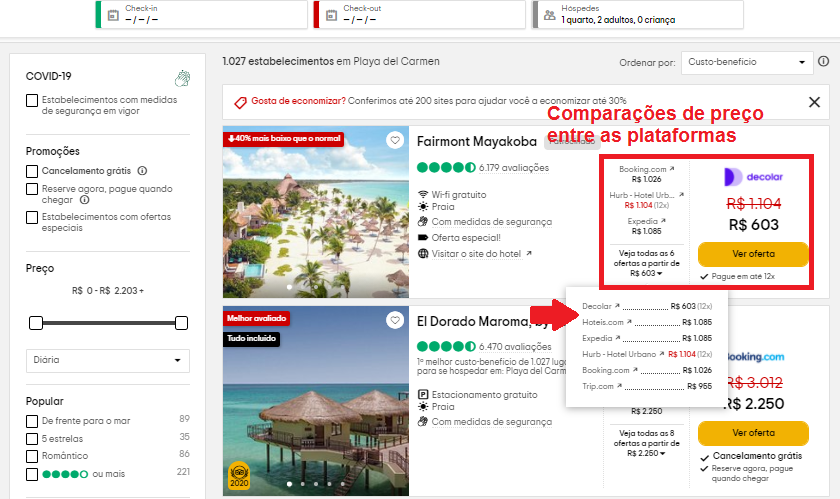
Task: Click the Wi-fi gratuito icon
Action: click(423, 194)
